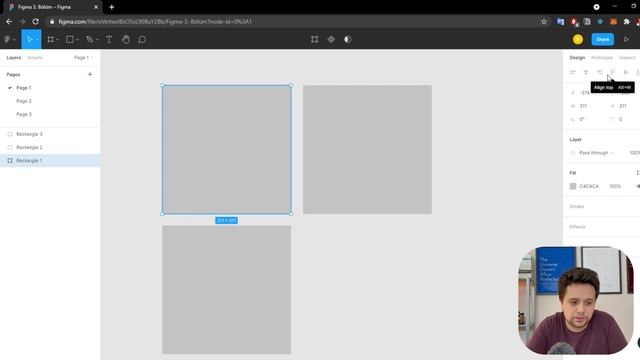Click the Height field in Design panel
Image resolution: width=640 pixels, height=360 pixels.
[623, 106]
